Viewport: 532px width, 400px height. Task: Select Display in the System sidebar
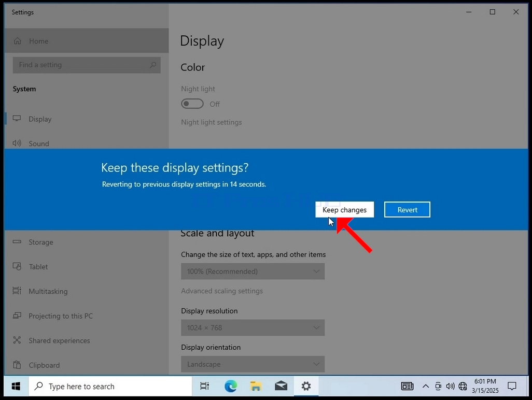point(87,119)
